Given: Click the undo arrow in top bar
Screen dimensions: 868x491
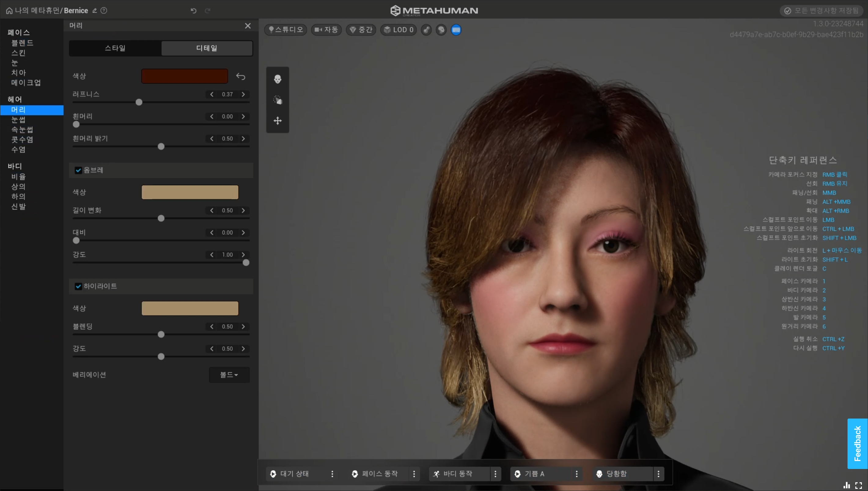Looking at the screenshot, I should (x=193, y=10).
